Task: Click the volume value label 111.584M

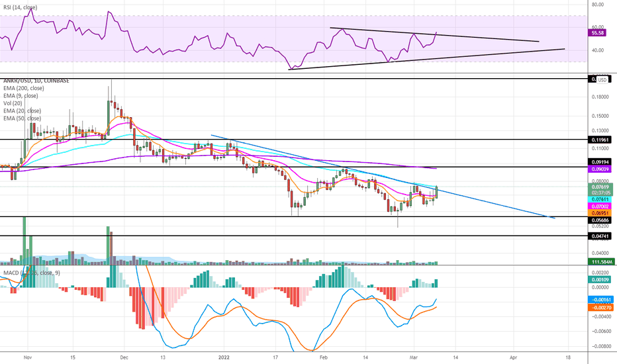Action: click(601, 261)
